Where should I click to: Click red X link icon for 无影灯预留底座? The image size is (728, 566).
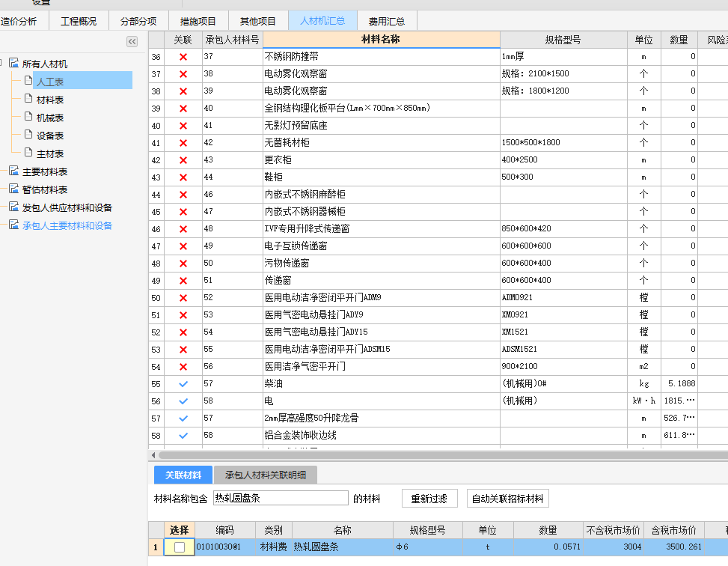pyautogui.click(x=183, y=126)
